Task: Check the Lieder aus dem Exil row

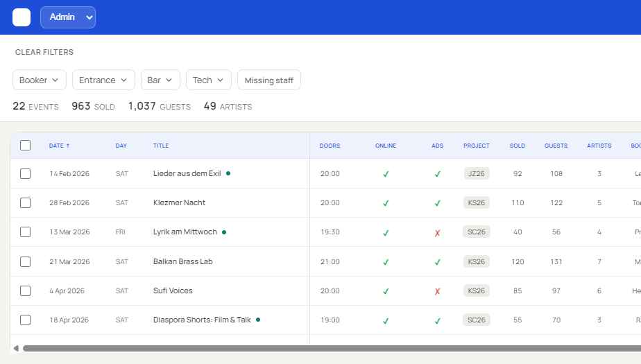Action: (x=26, y=173)
